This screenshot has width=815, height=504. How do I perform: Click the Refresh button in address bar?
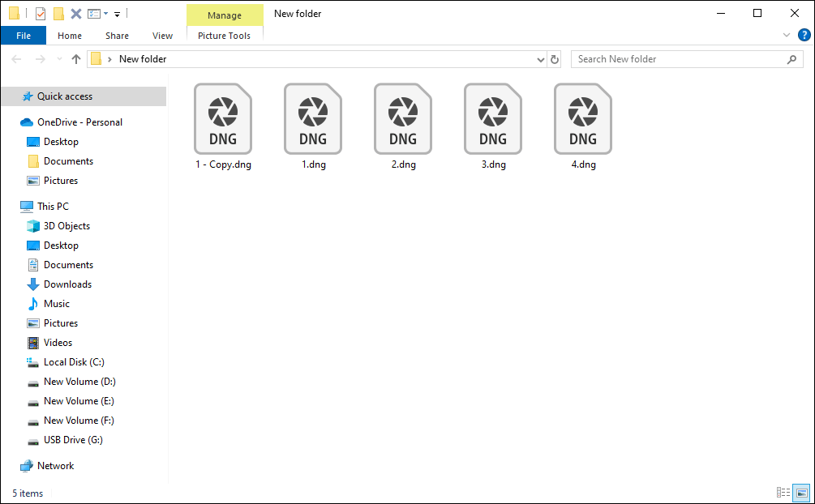point(554,58)
